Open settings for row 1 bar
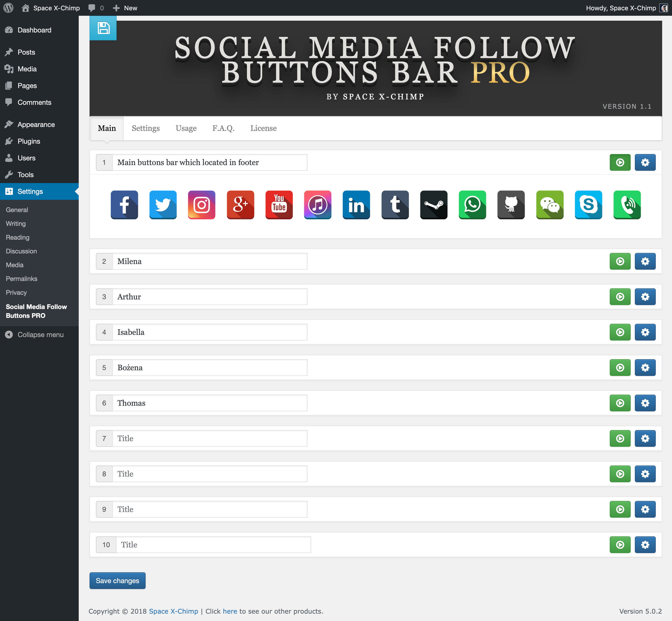 click(x=644, y=162)
